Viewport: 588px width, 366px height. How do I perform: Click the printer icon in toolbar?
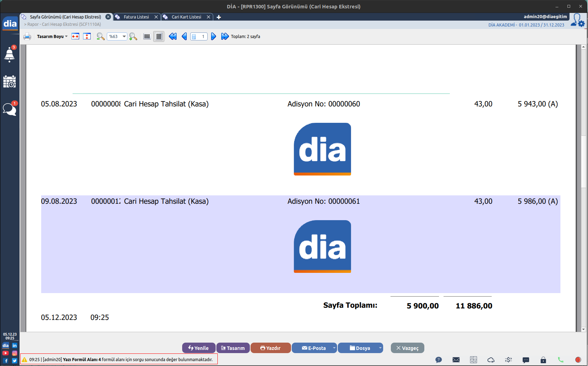coord(27,37)
